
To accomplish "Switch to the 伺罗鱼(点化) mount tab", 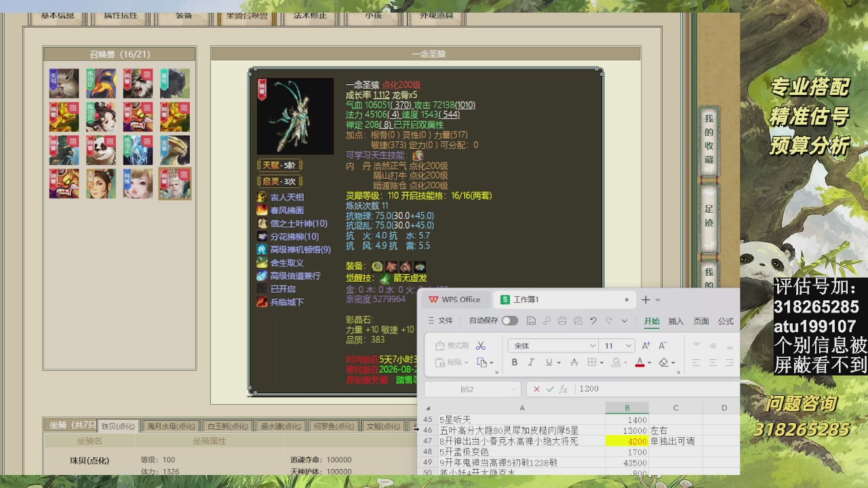I will [333, 426].
